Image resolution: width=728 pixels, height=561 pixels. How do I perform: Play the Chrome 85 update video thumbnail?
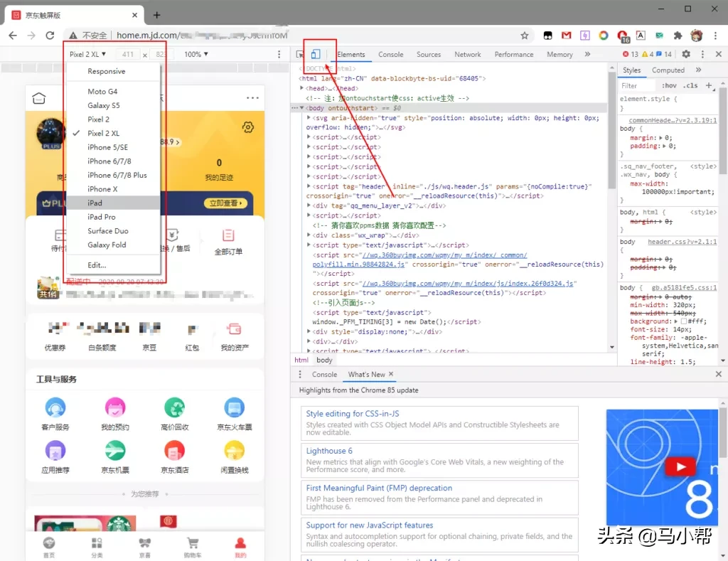point(680,466)
